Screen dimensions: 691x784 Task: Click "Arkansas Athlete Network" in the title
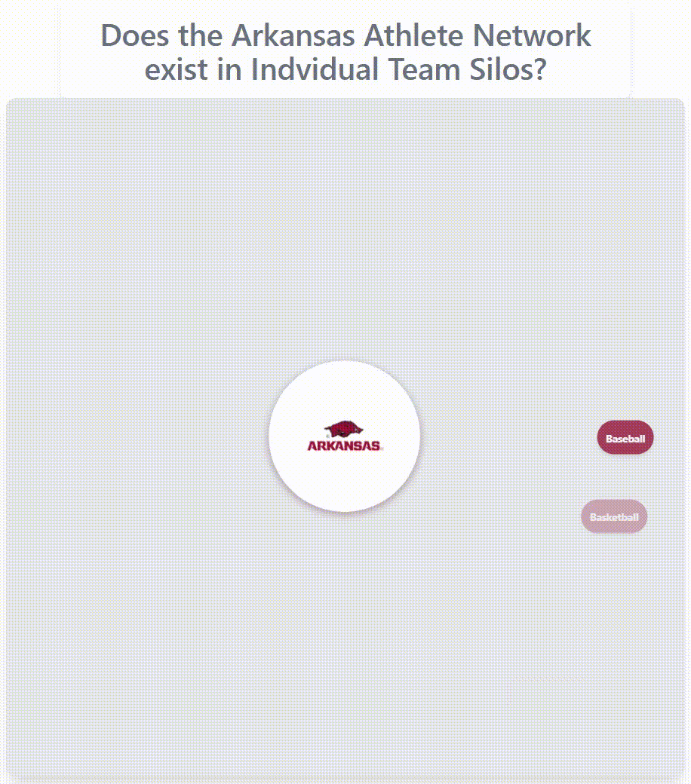pos(411,35)
